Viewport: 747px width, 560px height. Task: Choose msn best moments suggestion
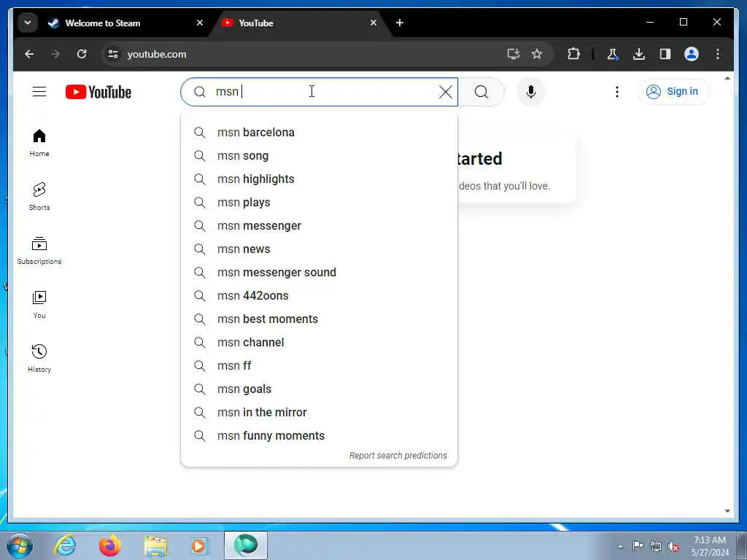320,319
